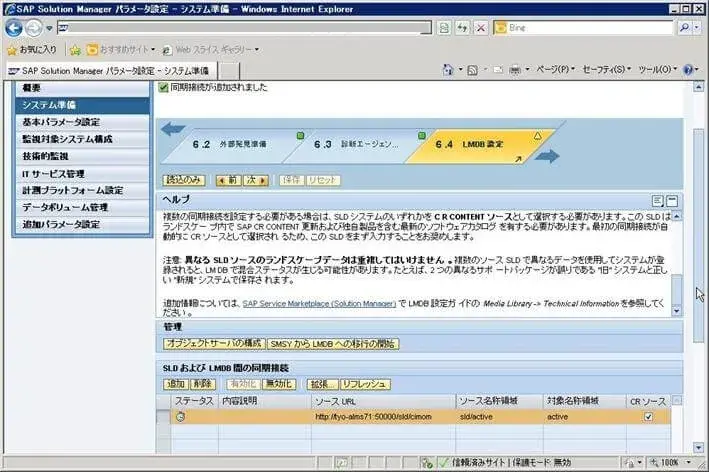
Task: Select the sync connection row selector
Action: pyautogui.click(x=163, y=417)
